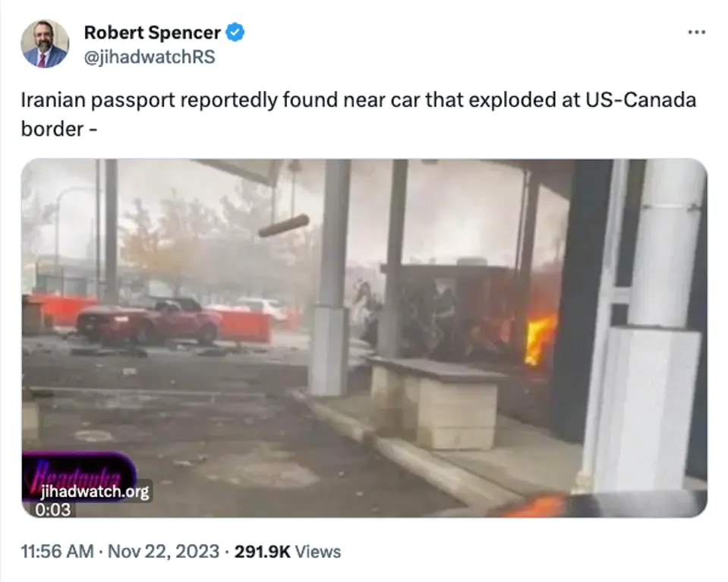Open the 11:56 AM timestamp link
This screenshot has height=582, width=728.
click(57, 552)
